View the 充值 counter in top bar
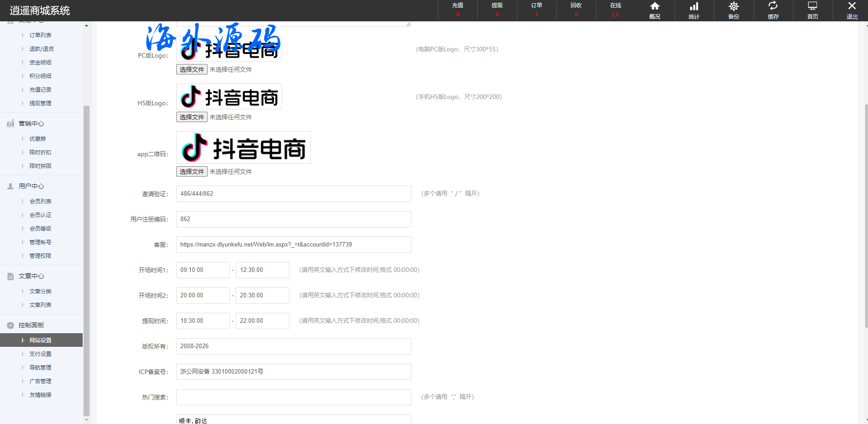This screenshot has width=868, height=424. click(457, 10)
